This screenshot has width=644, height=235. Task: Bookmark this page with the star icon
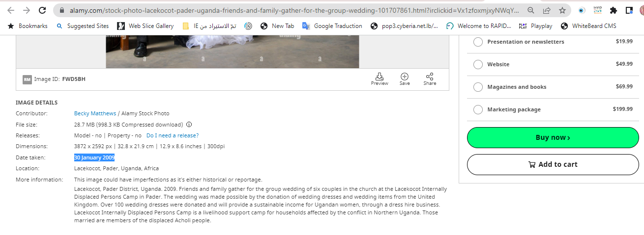pos(562,10)
